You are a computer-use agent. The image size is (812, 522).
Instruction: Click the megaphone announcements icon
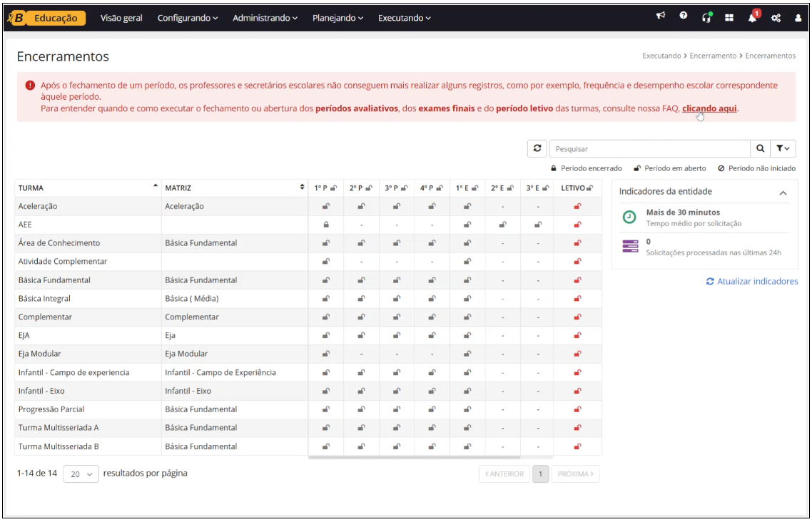pos(661,17)
